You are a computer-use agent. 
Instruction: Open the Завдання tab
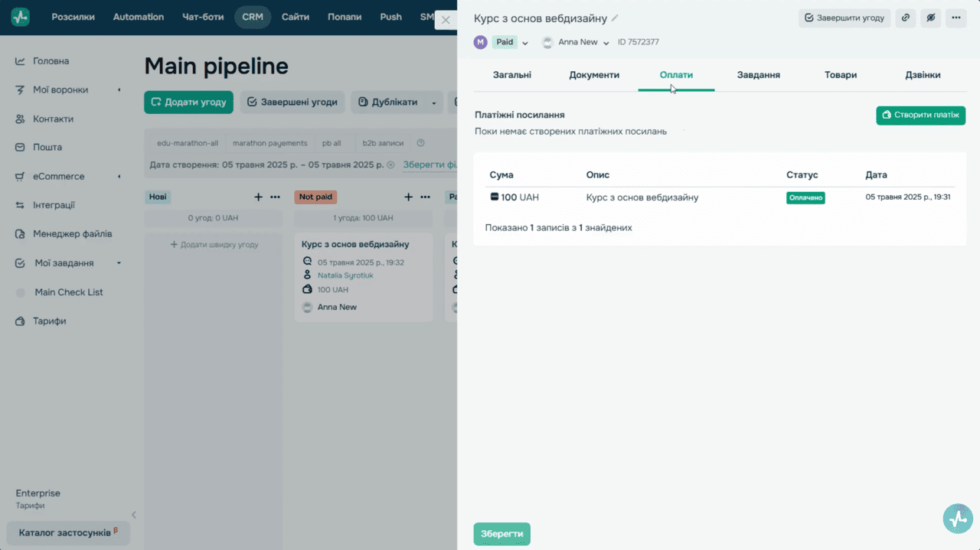(759, 75)
